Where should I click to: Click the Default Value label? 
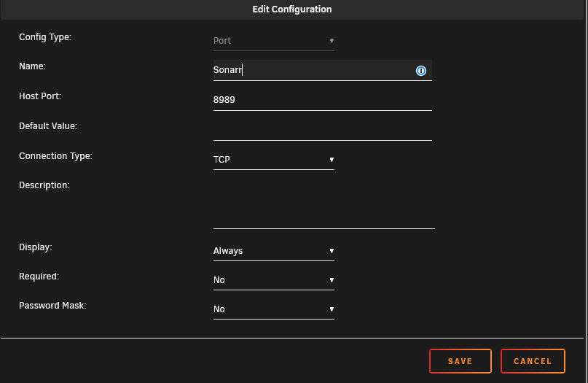(48, 126)
